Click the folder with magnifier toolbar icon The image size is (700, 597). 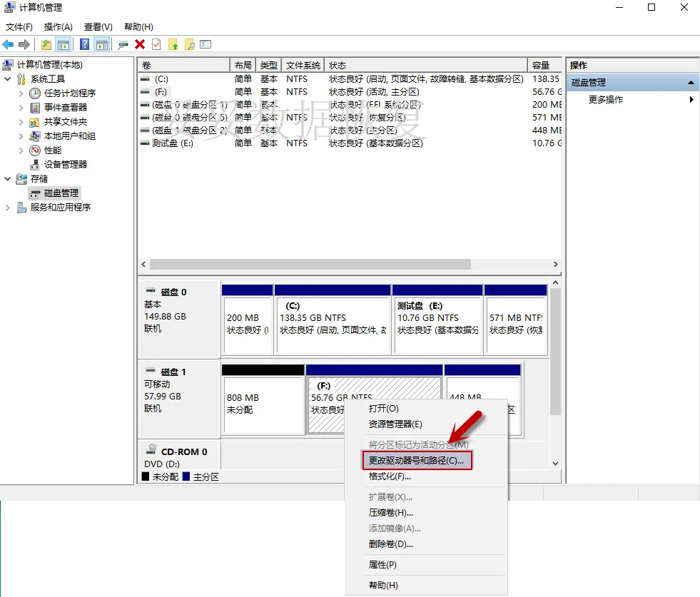pos(190,45)
